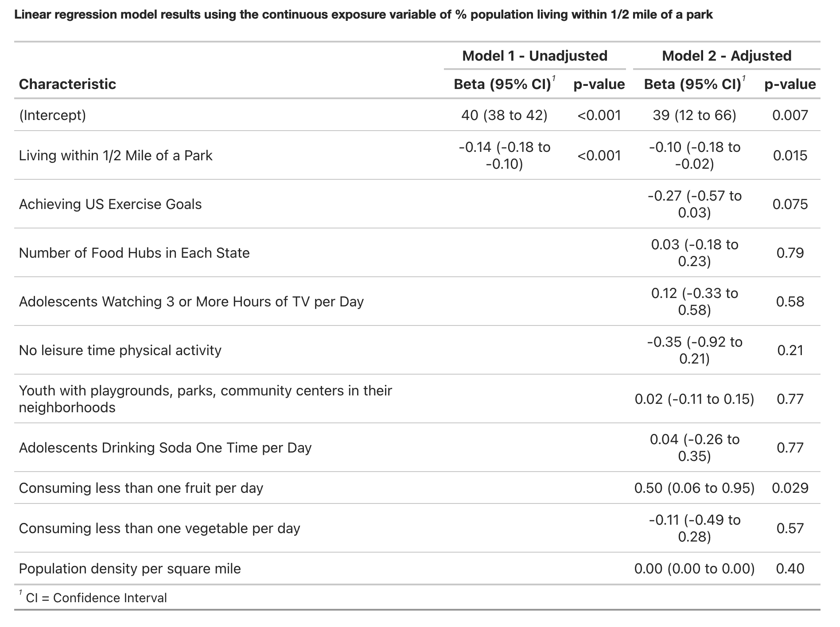Select the Living within 1/2 Mile of a Park label
The image size is (840, 627).
[x=115, y=155]
